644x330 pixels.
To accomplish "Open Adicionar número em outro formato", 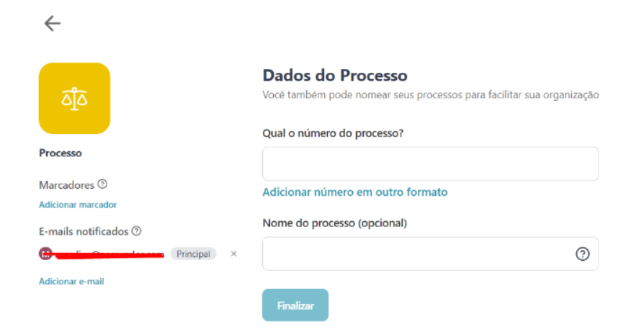I will pyautogui.click(x=355, y=192).
